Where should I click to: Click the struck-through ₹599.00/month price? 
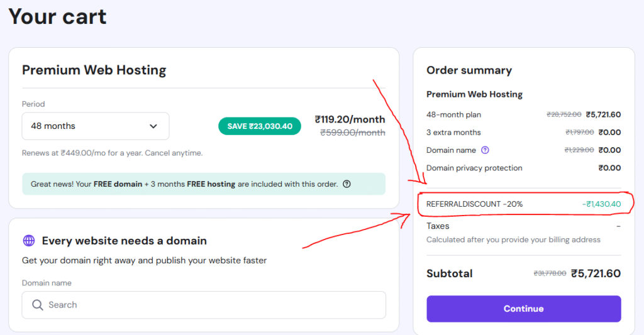(x=352, y=133)
